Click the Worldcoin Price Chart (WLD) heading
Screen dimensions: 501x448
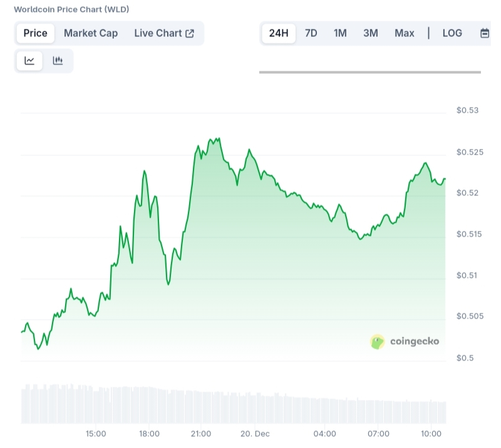click(71, 9)
